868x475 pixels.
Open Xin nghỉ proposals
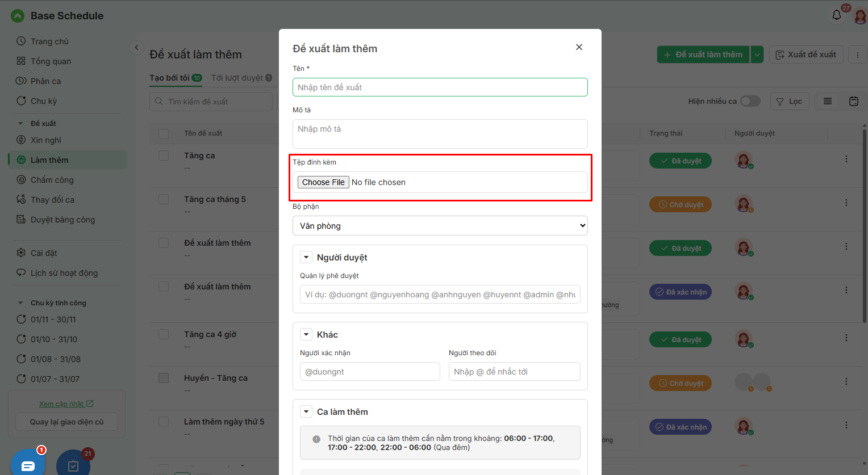pos(45,140)
